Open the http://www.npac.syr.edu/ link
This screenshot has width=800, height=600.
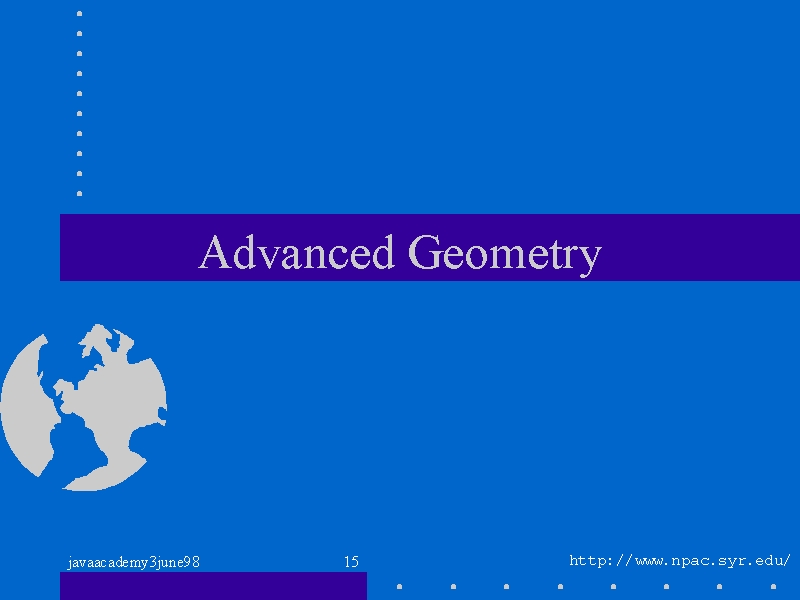(x=680, y=561)
